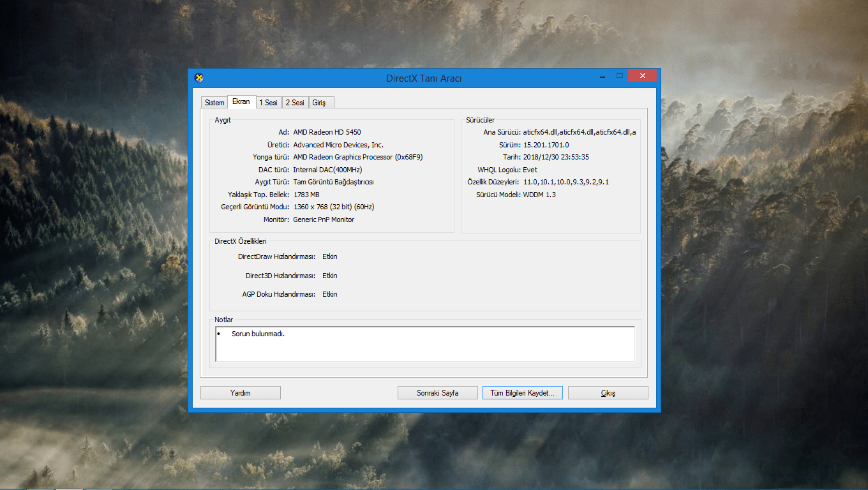This screenshot has height=490, width=868.
Task: Click the 'DirectDraw Hızlandırması:' label
Action: coord(276,256)
